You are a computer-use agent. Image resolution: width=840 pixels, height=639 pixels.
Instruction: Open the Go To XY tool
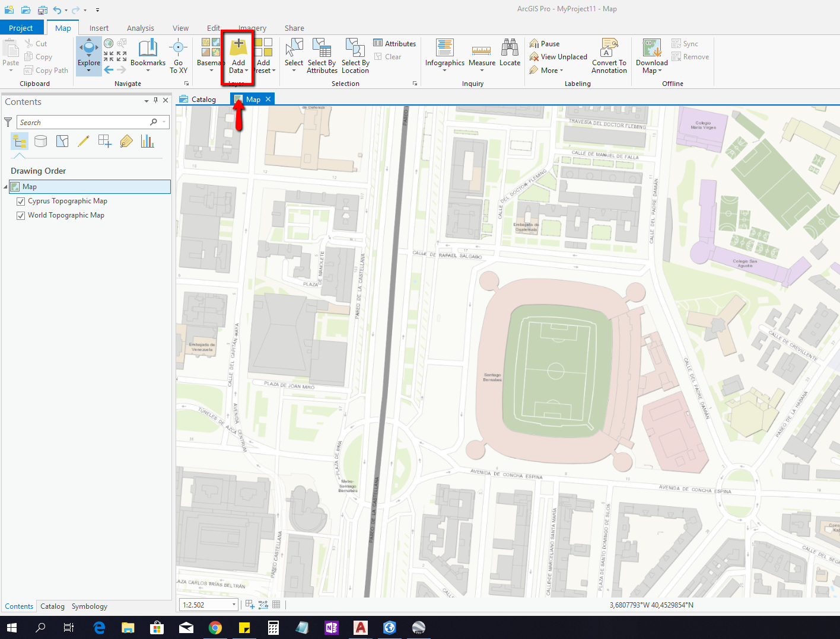178,56
